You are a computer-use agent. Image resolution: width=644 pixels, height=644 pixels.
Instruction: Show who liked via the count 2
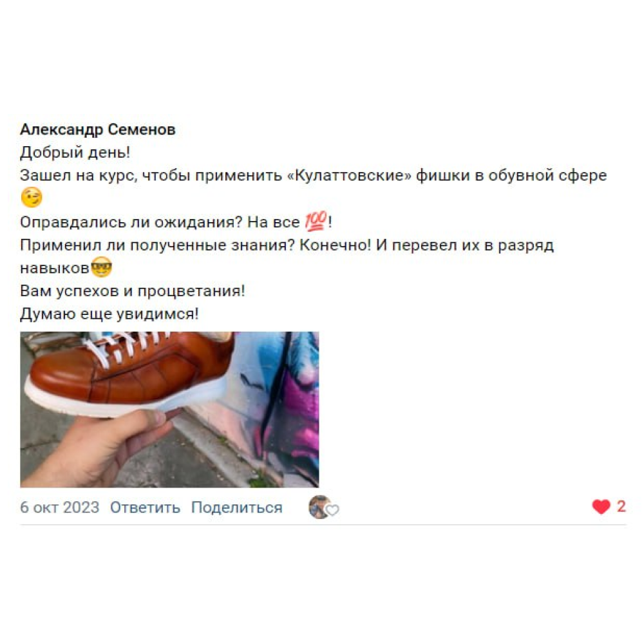[x=621, y=506]
